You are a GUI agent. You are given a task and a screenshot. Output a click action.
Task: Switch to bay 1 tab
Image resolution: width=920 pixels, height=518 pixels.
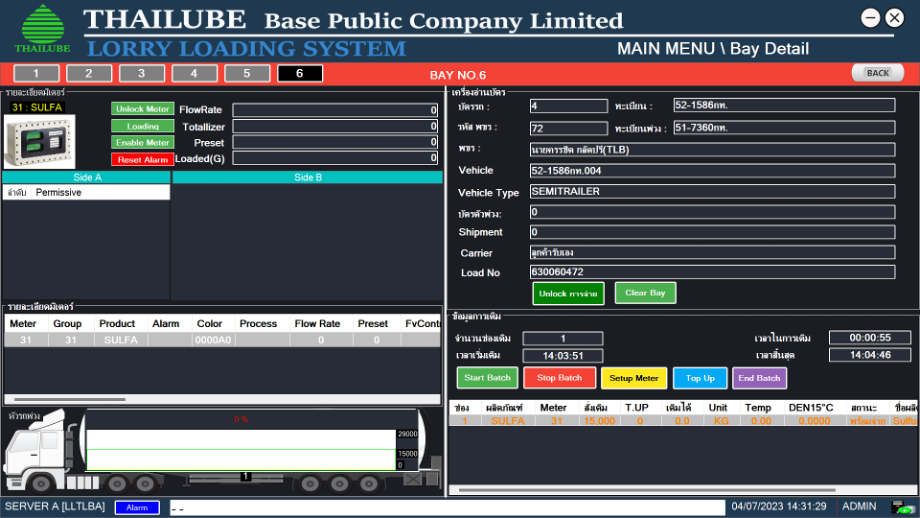36,73
